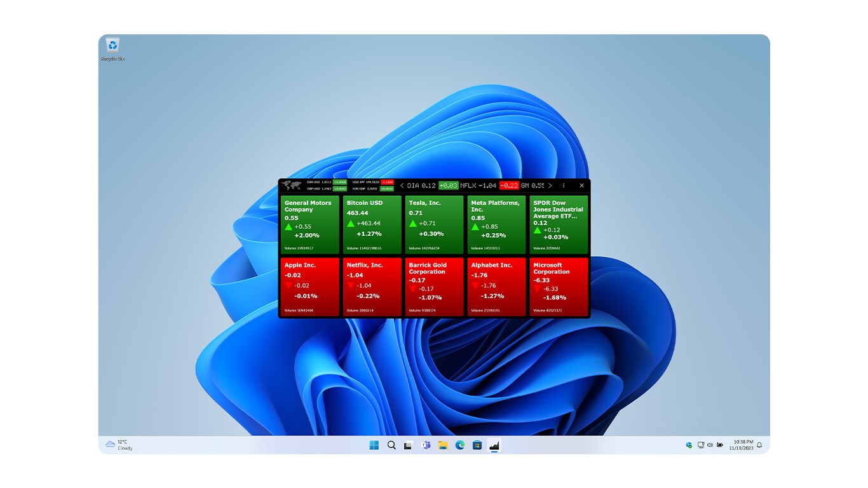
Task: Open Task View from taskbar
Action: click(409, 445)
